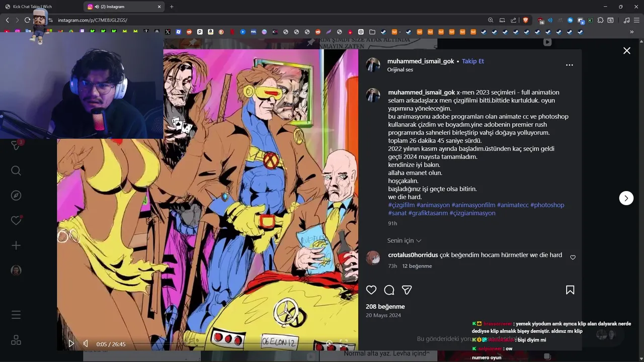Open a new browser tab
This screenshot has width=644, height=362.
point(172,7)
